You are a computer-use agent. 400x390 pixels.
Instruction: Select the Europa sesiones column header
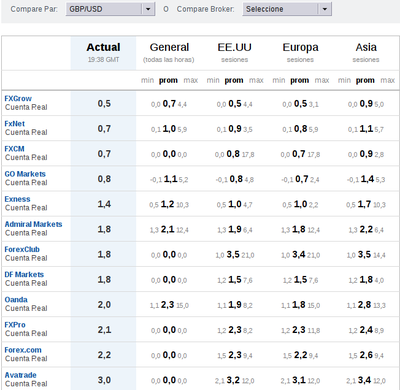click(x=300, y=52)
